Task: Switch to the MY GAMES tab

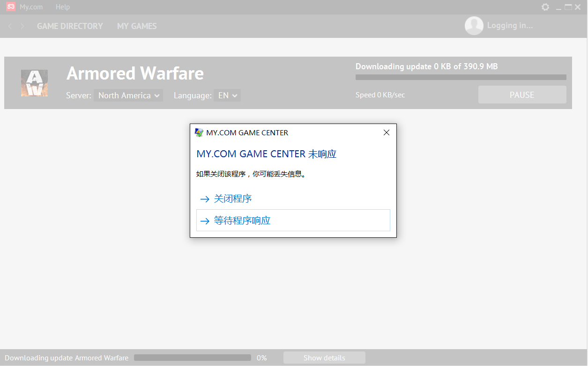Action: (137, 26)
